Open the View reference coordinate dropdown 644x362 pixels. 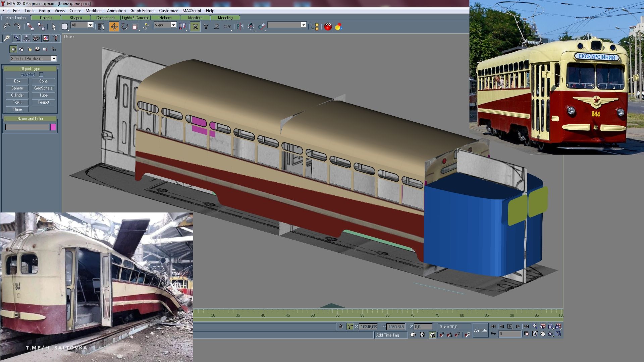tap(173, 25)
